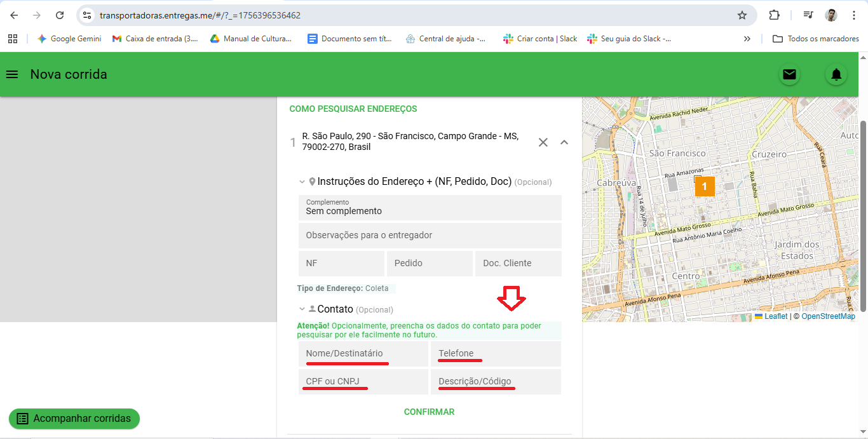
Task: Open the Criar conta | Slack bookmark
Action: (x=540, y=39)
